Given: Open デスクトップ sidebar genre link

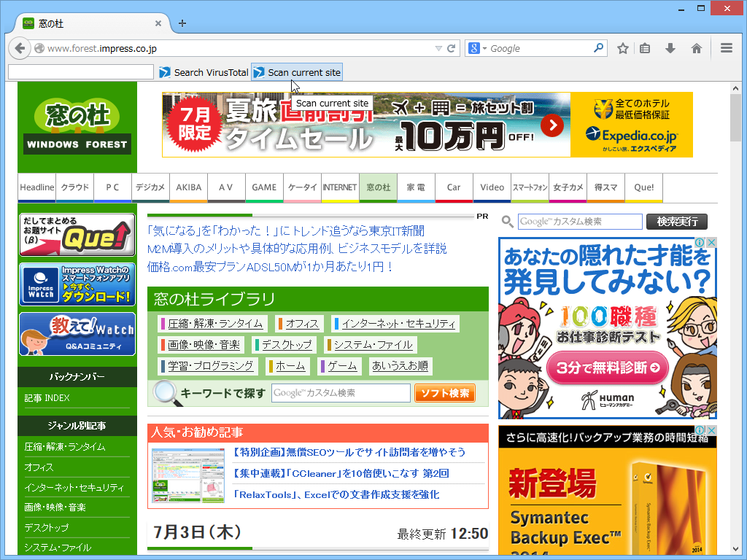Looking at the screenshot, I should [47, 528].
